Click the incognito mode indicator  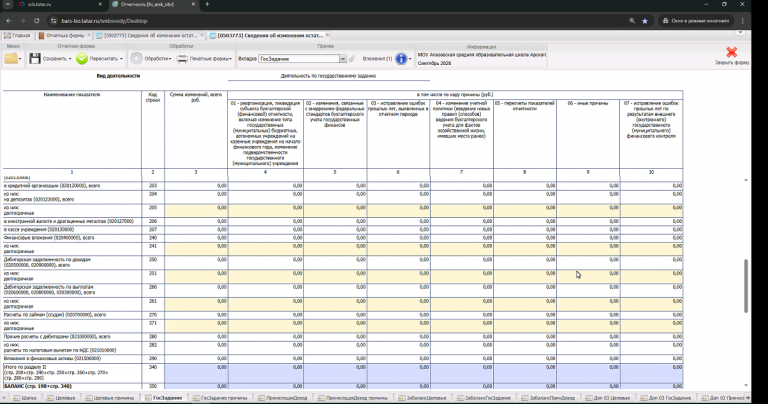click(x=696, y=21)
